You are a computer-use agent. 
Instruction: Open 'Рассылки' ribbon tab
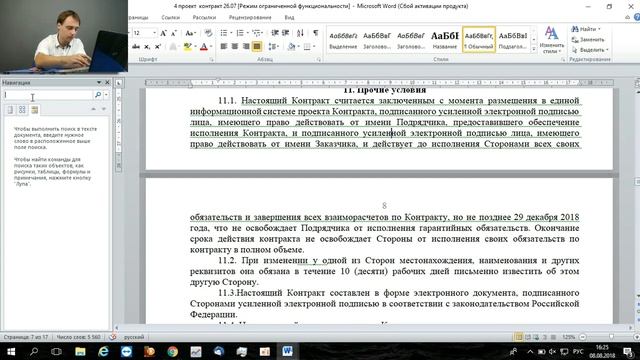[204, 18]
